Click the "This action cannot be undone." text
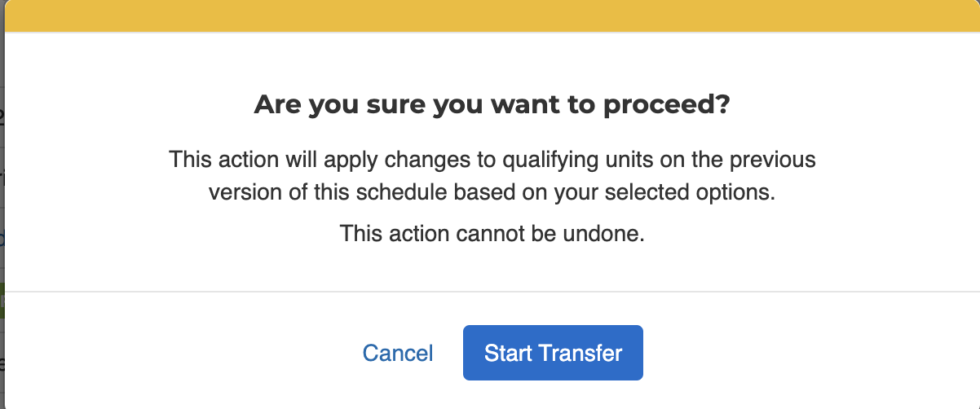 pos(492,234)
